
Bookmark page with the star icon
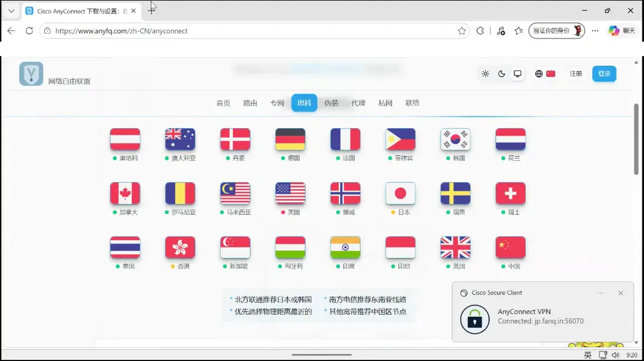(462, 31)
